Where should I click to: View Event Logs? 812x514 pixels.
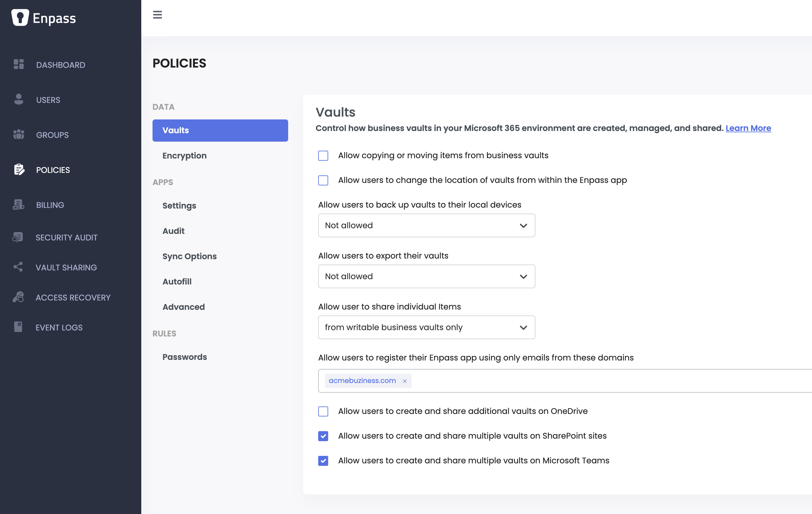pyautogui.click(x=59, y=327)
